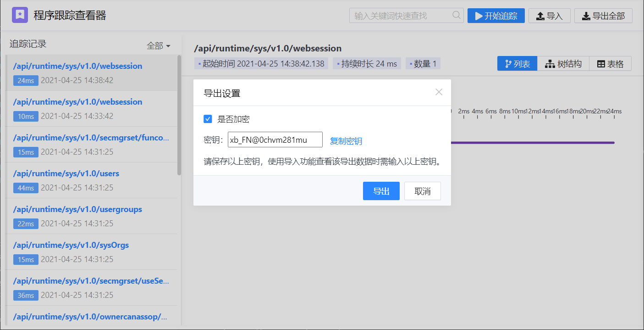The height and width of the screenshot is (330, 644).
Task: Click into the 密钥 key input field
Action: pos(275,140)
